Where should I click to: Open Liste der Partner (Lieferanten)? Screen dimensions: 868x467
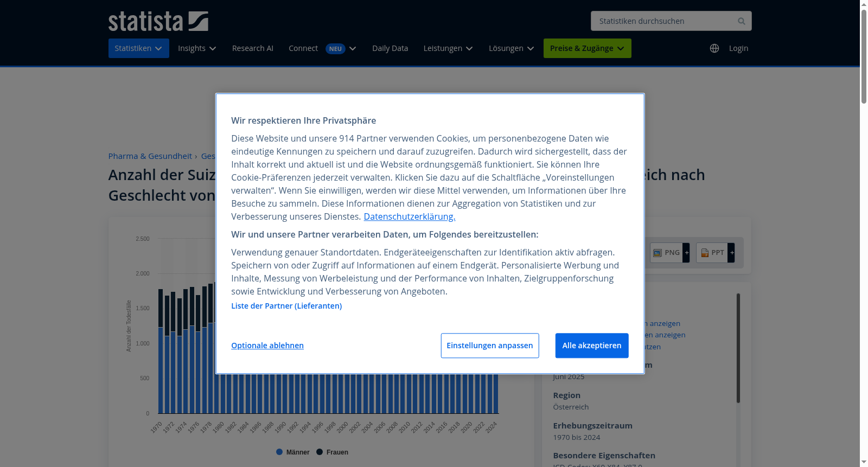click(286, 306)
